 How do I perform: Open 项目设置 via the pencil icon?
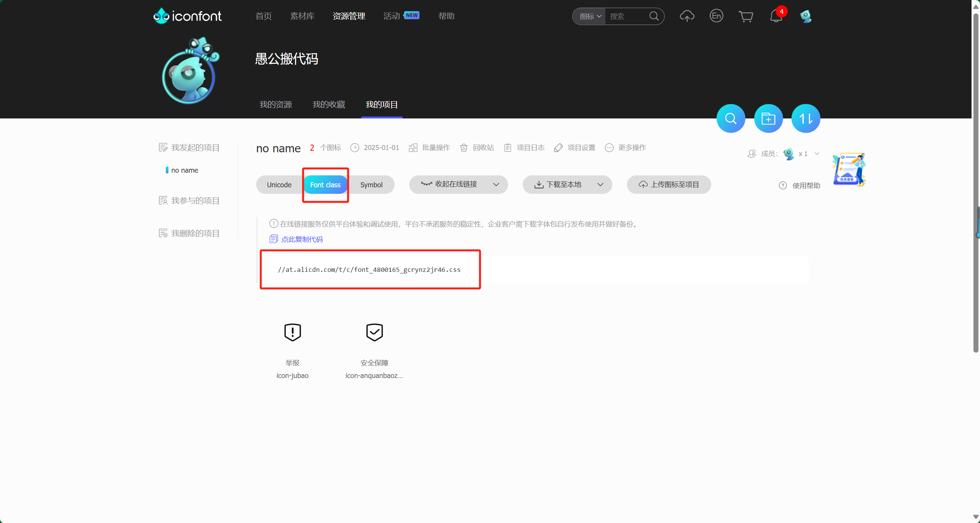click(x=558, y=147)
